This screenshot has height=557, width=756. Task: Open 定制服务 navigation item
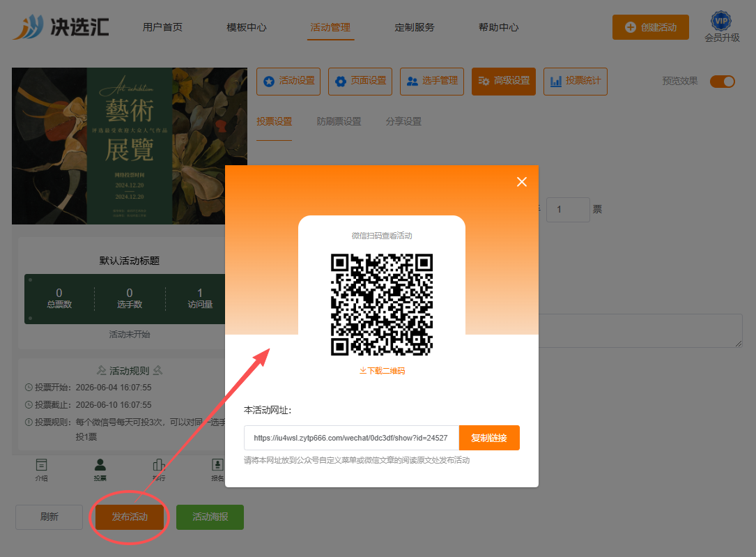[x=414, y=27]
